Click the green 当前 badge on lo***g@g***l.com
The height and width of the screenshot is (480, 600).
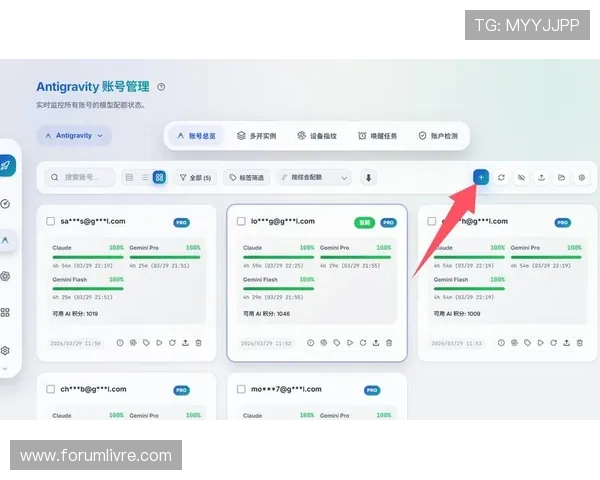tap(365, 222)
